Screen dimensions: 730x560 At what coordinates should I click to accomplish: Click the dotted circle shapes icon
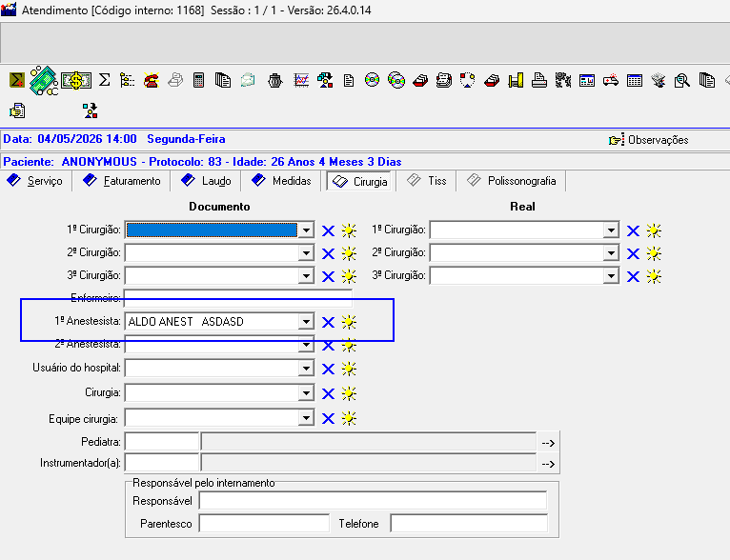(467, 80)
